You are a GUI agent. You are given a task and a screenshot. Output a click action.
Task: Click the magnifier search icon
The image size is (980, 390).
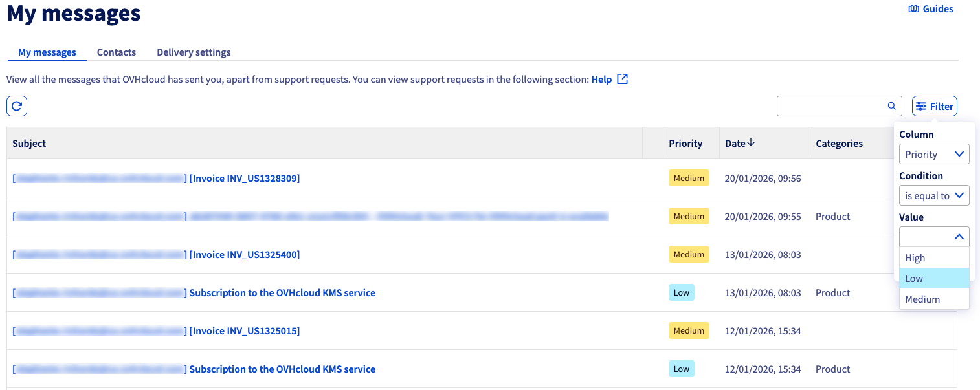coord(891,106)
